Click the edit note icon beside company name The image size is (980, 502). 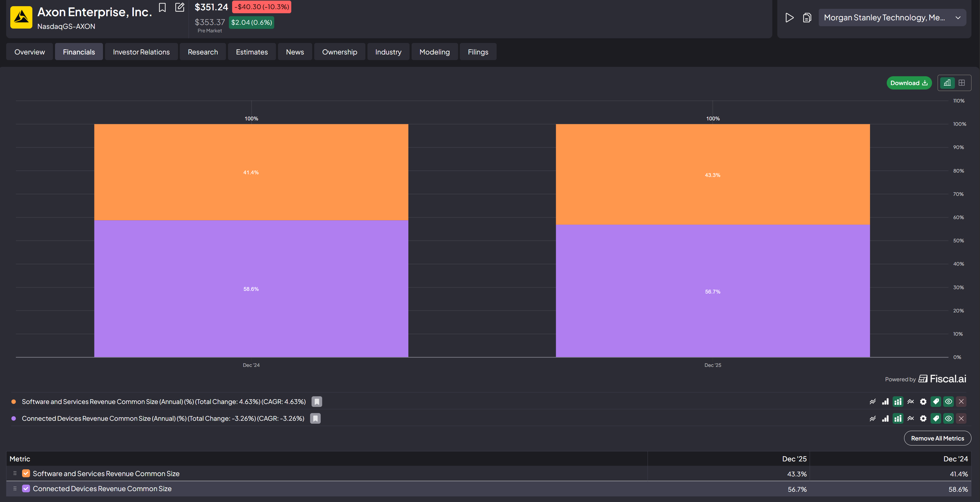click(x=179, y=8)
